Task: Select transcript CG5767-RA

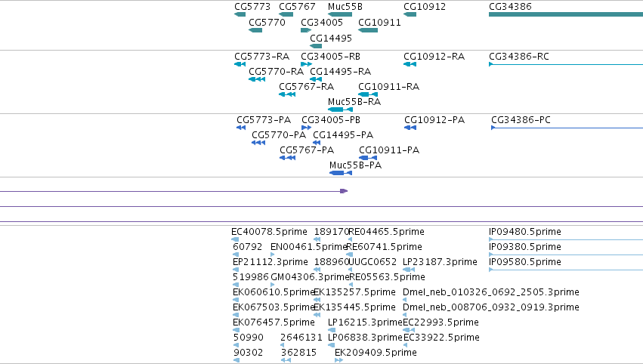Action: [x=306, y=87]
